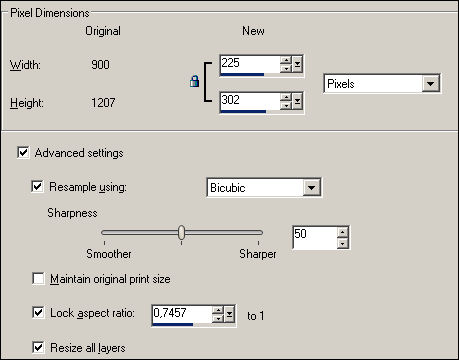Decrease new height with down arrow

click(x=286, y=105)
